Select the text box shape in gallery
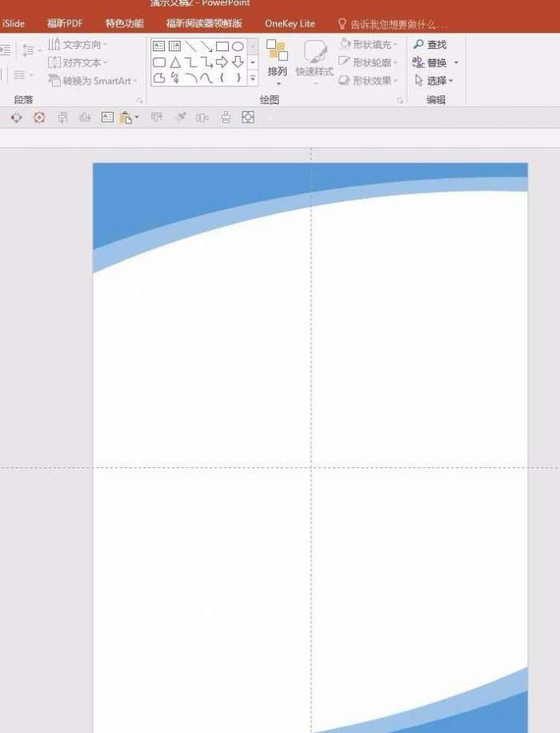The height and width of the screenshot is (733, 560). 159,46
